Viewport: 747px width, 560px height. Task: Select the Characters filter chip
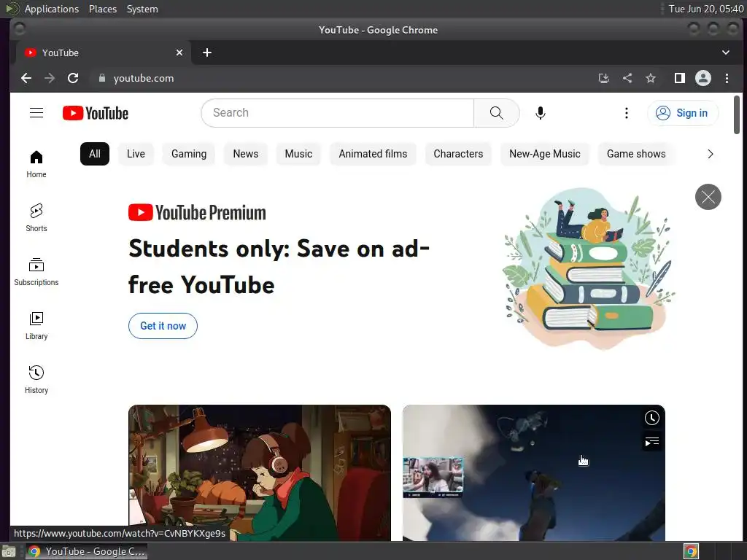click(x=458, y=154)
